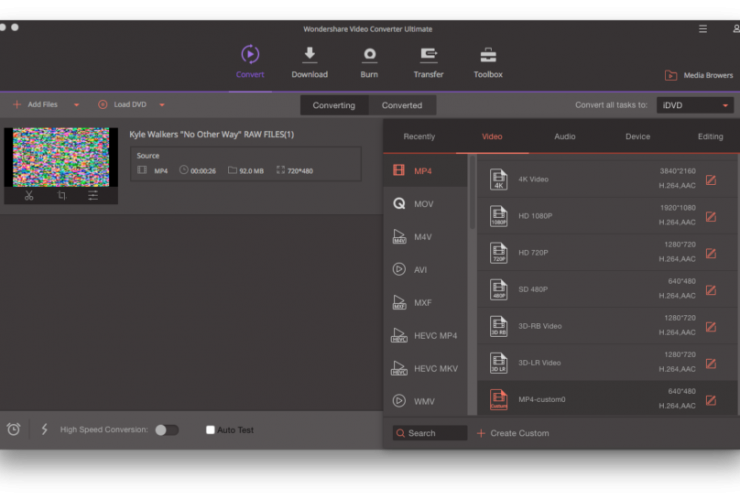Edit the SD 480P preset settings
Image resolution: width=740 pixels, height=500 pixels.
[711, 290]
